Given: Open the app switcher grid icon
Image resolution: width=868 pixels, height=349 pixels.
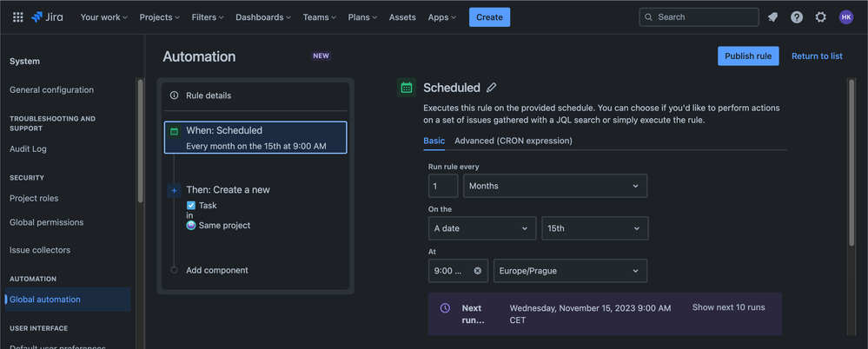Looking at the screenshot, I should (x=17, y=17).
